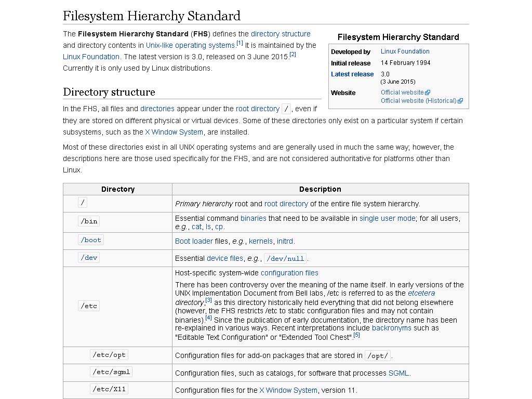This screenshot has width=532, height=399.
Task: Follow the 'kernels' link
Action: [x=261, y=241]
